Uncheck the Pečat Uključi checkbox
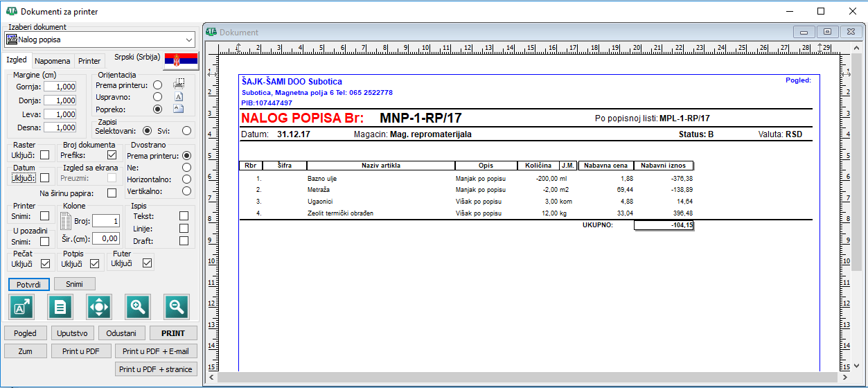The height and width of the screenshot is (388, 868). click(45, 263)
